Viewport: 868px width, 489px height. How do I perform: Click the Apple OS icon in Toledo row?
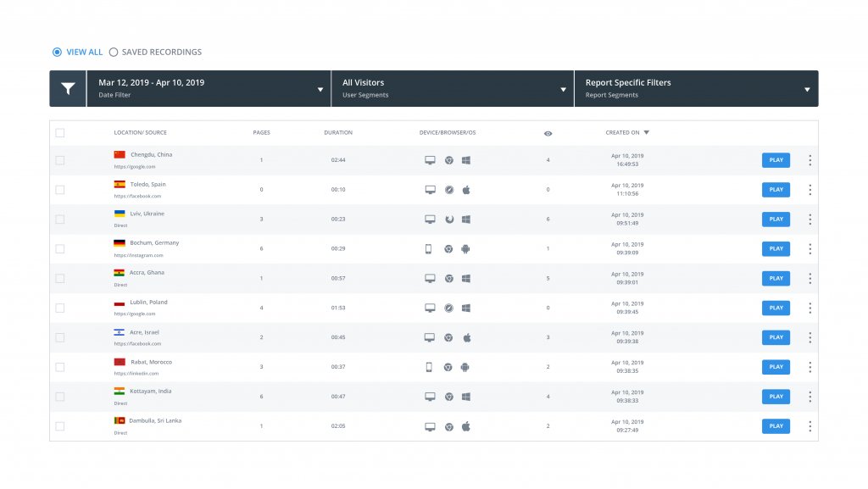pyautogui.click(x=466, y=190)
